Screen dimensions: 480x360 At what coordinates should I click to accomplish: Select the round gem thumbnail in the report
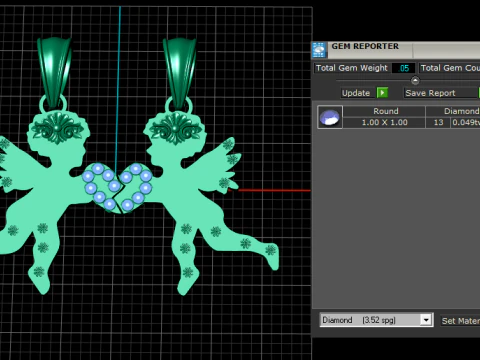tap(330, 117)
